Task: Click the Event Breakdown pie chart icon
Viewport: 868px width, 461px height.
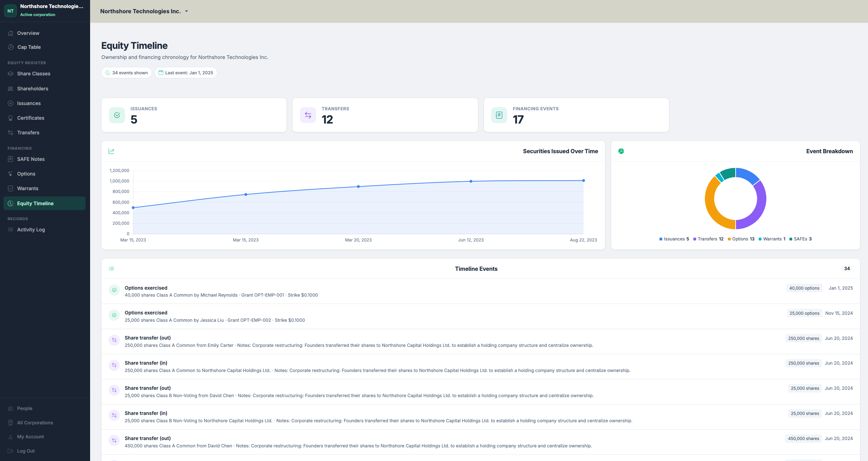Action: (x=621, y=151)
